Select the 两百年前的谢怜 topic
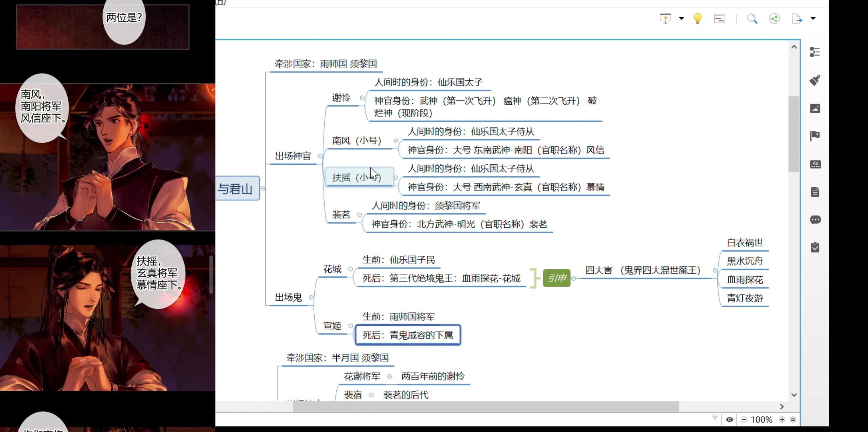 (x=433, y=376)
